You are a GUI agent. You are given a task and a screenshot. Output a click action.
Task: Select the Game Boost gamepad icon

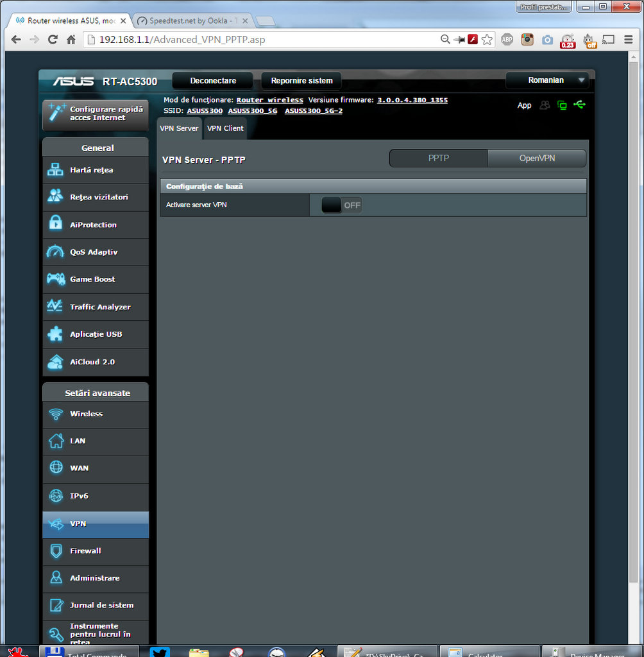(56, 279)
